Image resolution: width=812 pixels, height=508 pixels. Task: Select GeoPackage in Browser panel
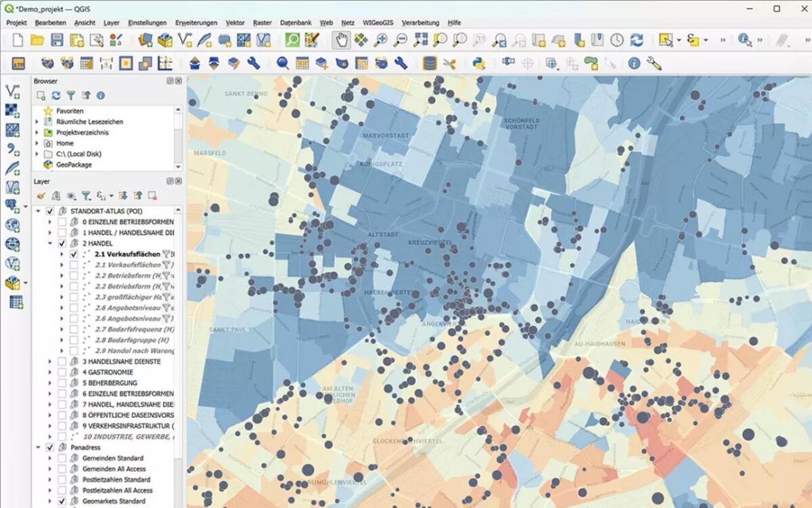74,165
